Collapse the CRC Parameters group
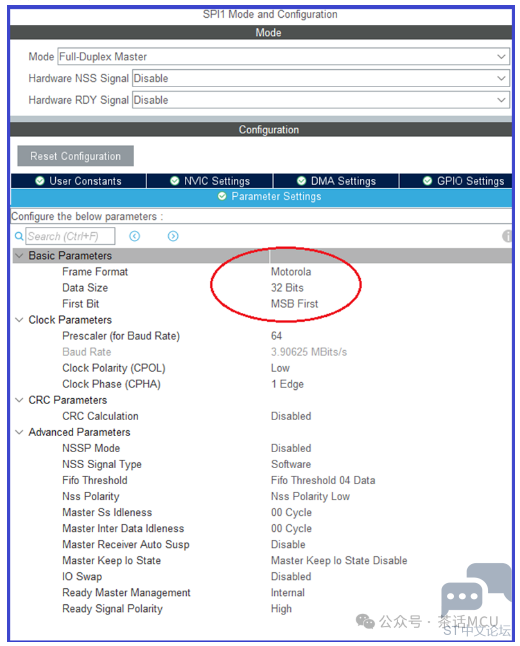 19,400
